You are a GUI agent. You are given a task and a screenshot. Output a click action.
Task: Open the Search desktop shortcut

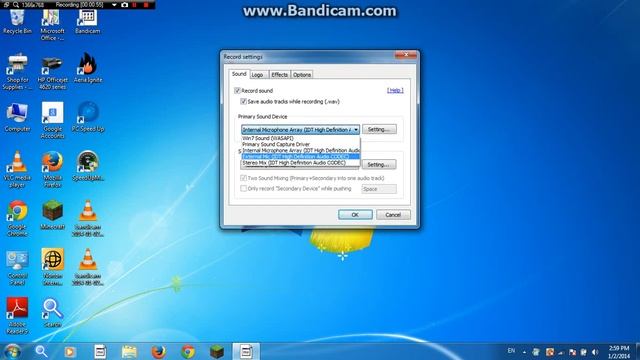pos(52,313)
